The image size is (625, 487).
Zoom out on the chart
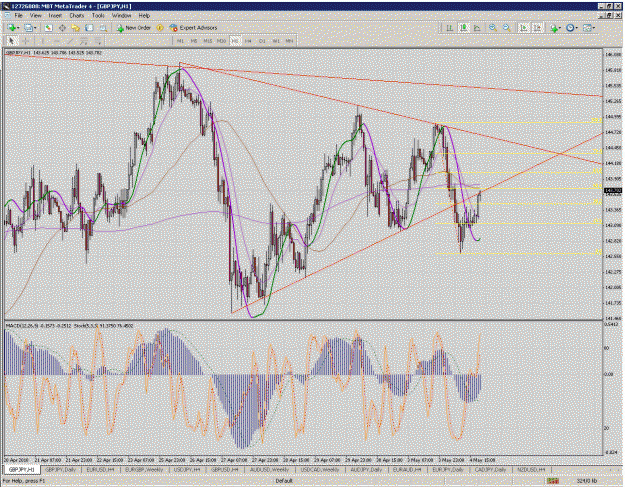coord(507,27)
